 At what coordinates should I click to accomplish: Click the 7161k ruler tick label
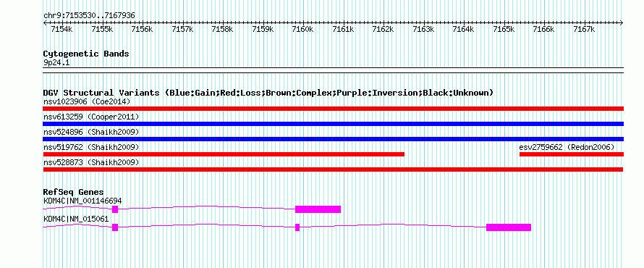(x=343, y=29)
